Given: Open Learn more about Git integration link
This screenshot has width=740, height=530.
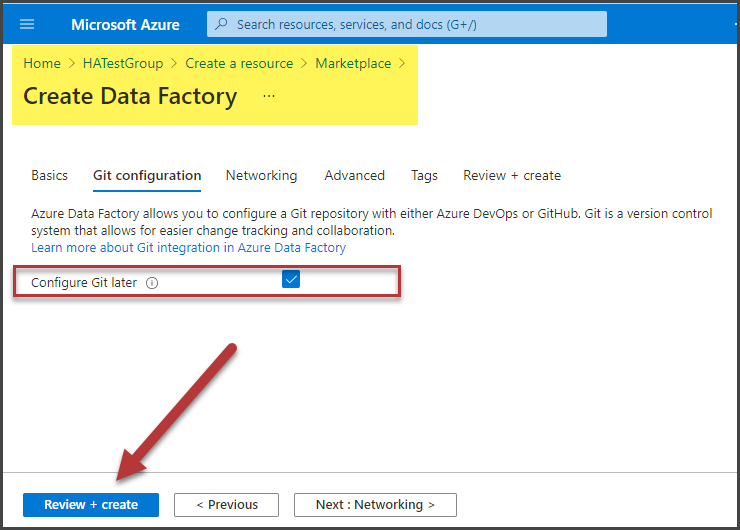Looking at the screenshot, I should coord(188,248).
